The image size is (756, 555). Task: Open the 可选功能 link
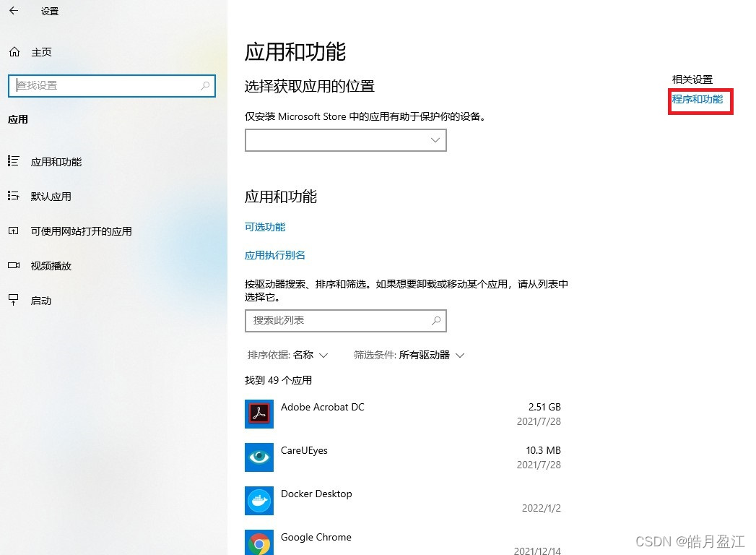click(x=264, y=227)
